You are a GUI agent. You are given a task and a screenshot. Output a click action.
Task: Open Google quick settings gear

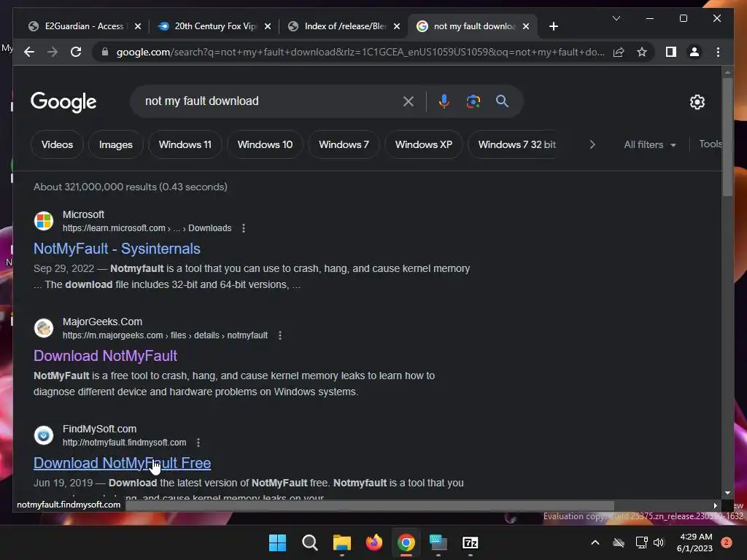697,101
